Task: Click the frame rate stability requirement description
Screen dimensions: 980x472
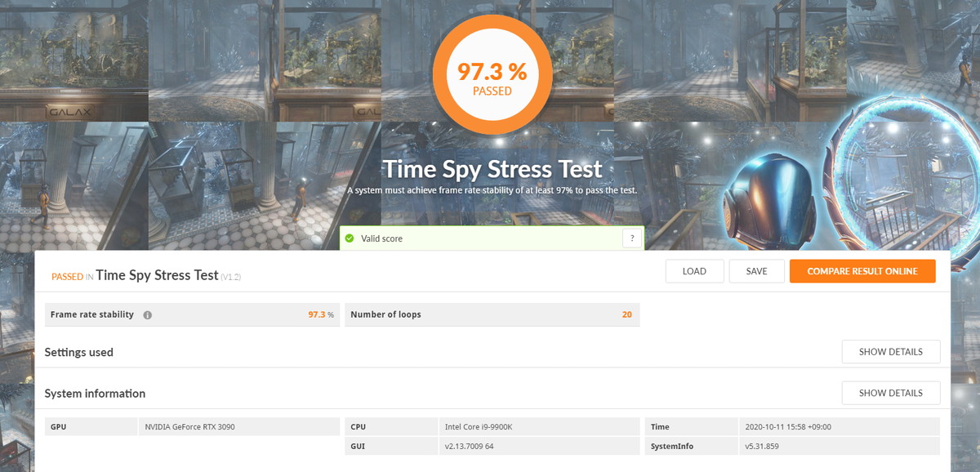Action: click(x=492, y=190)
